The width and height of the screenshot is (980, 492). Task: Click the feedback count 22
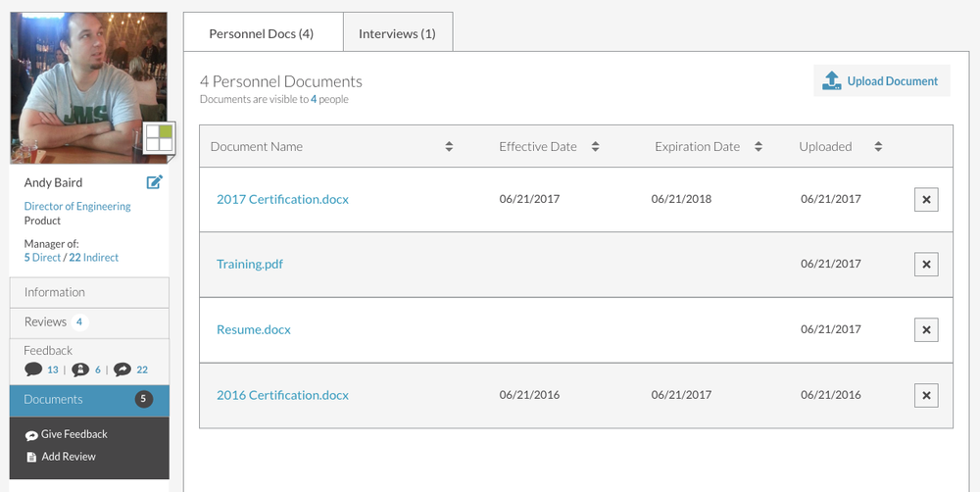(x=142, y=370)
